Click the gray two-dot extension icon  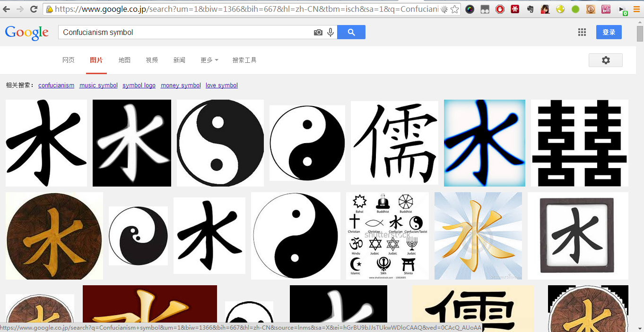(485, 9)
